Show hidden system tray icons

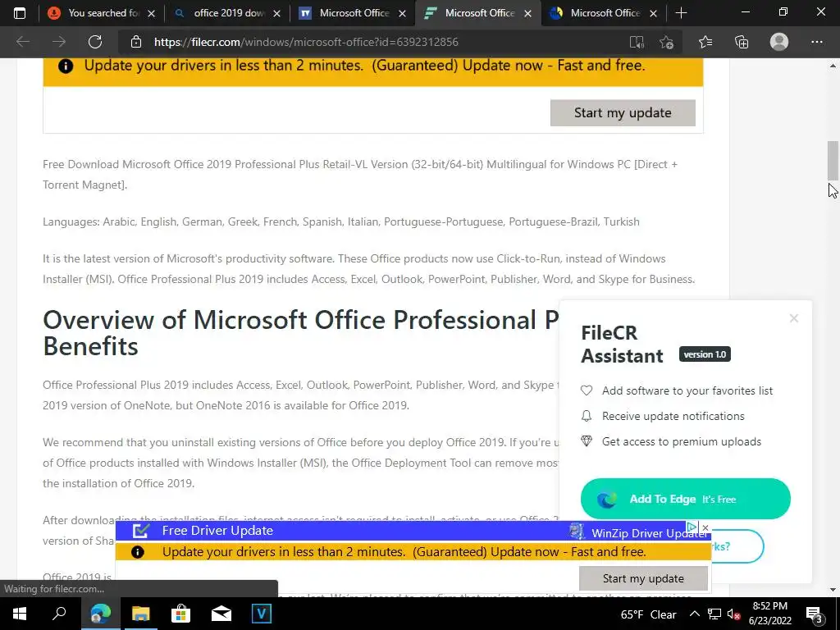(694, 614)
